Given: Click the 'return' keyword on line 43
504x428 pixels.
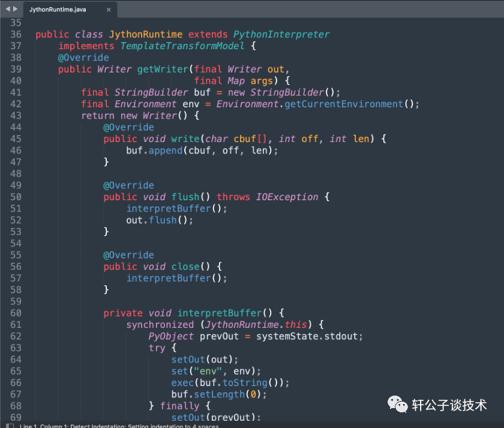Looking at the screenshot, I should point(97,116).
